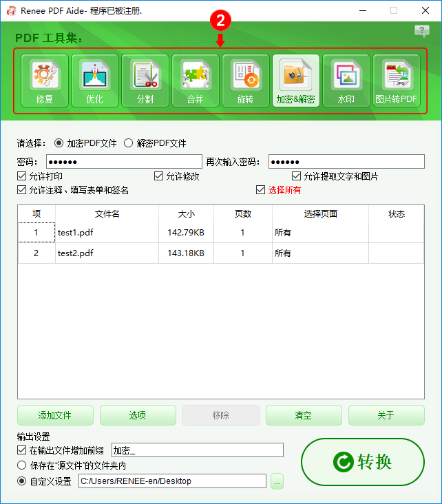Click the output prefix field 加密_
442x504 pixels.
[198, 450]
